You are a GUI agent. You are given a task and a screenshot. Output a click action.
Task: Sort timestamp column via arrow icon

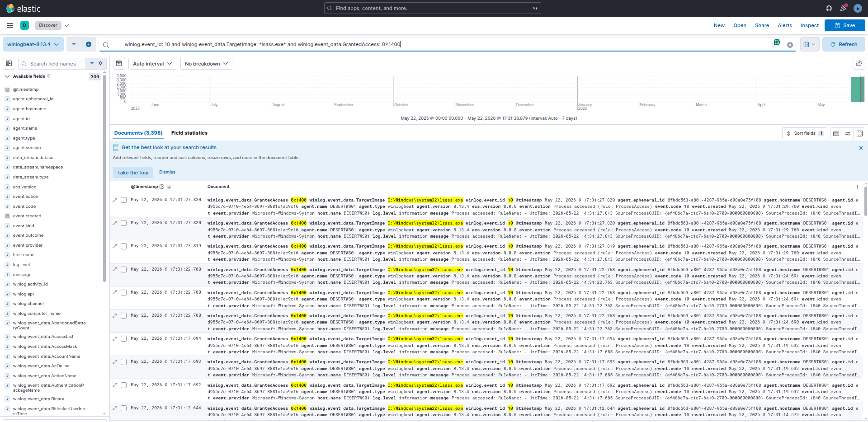(169, 187)
